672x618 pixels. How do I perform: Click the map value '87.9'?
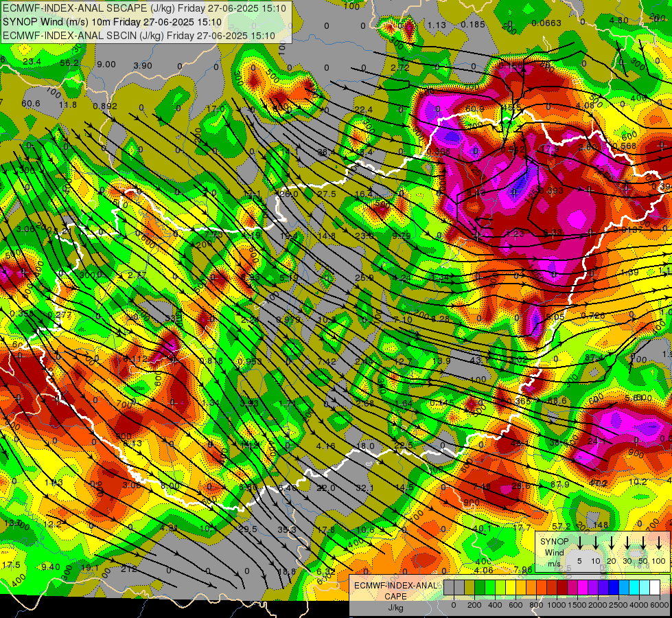coord(559,484)
